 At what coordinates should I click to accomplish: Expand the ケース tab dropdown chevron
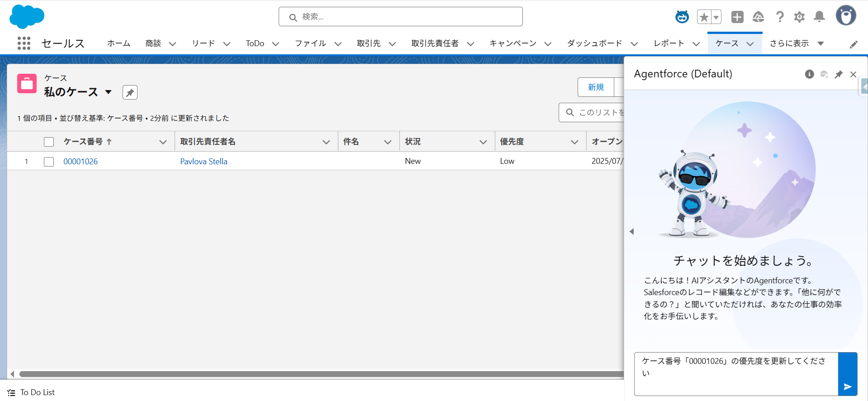pos(750,44)
